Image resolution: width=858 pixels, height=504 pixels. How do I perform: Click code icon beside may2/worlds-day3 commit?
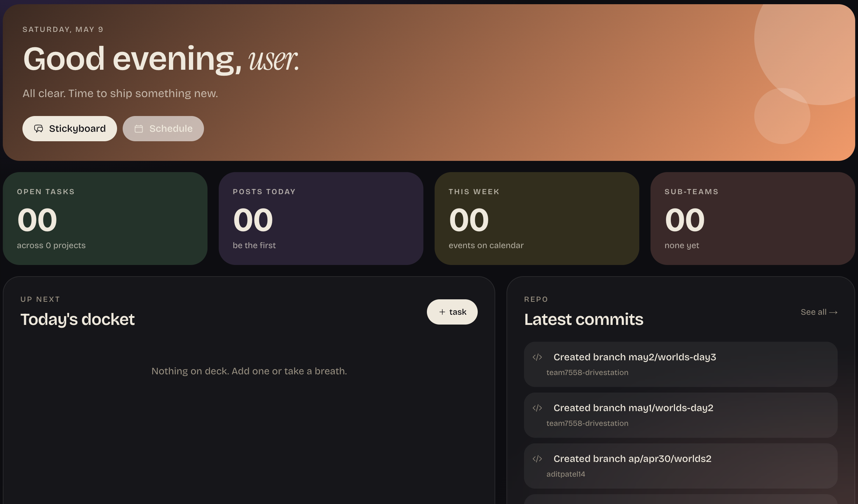[537, 357]
